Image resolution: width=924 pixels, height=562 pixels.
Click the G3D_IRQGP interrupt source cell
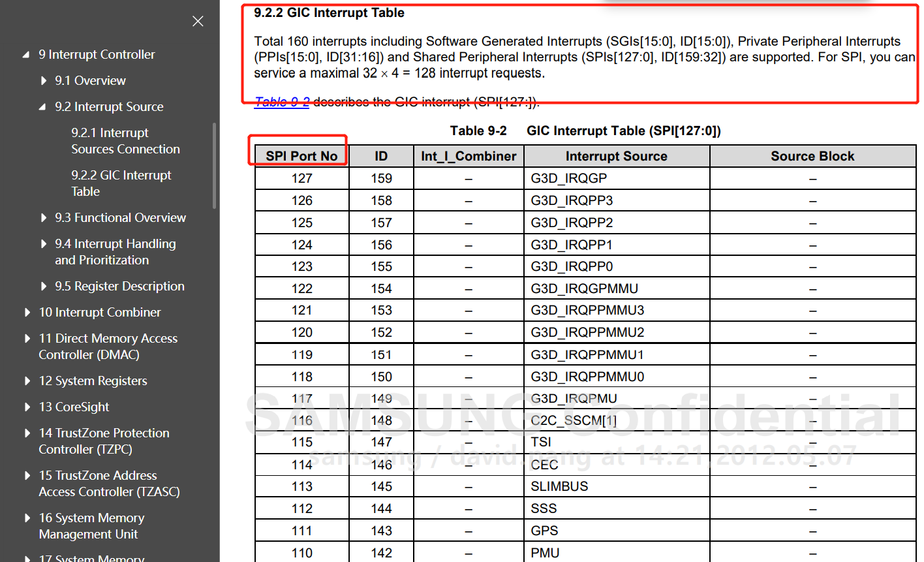click(x=568, y=178)
